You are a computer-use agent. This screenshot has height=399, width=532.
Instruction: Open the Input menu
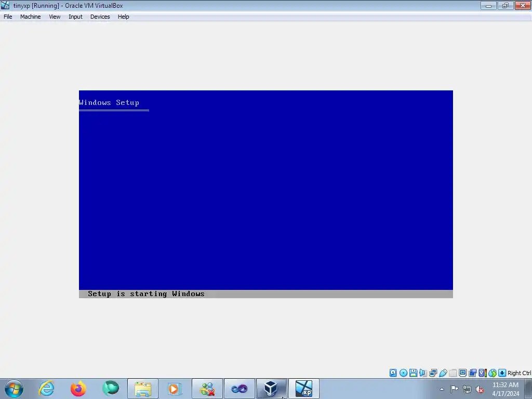(75, 17)
